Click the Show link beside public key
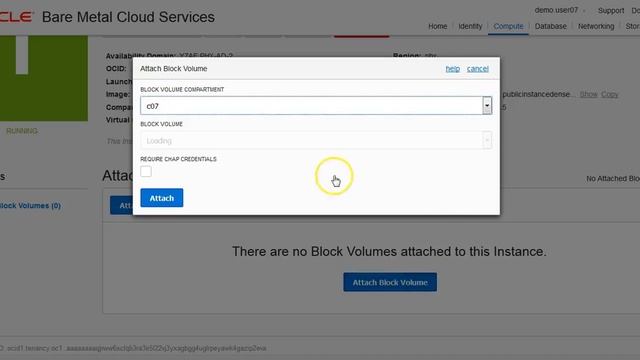 pos(589,94)
